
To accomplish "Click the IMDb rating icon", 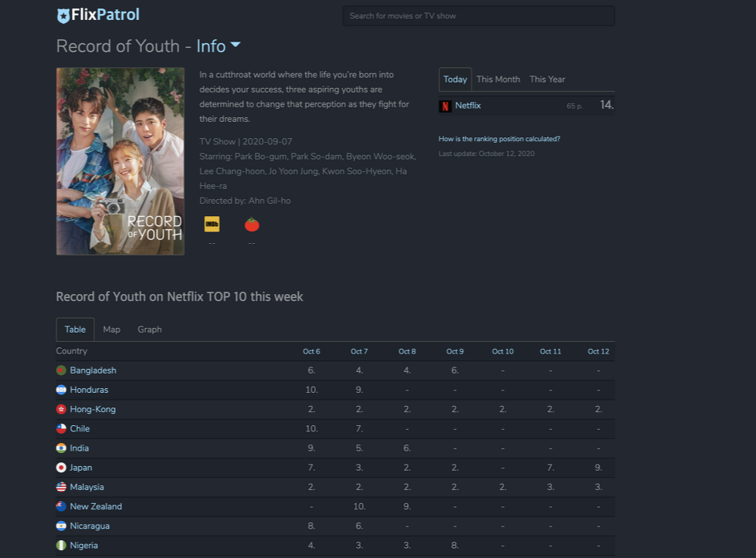I will (212, 224).
